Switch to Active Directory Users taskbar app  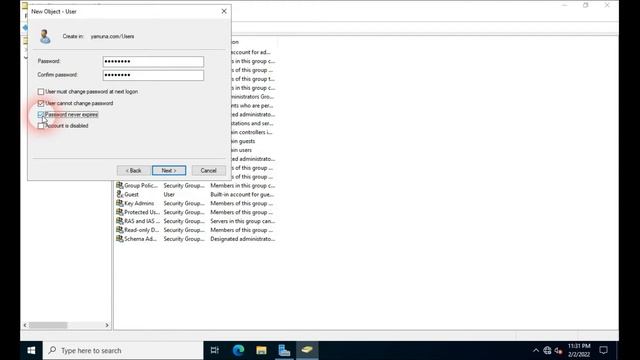pyautogui.click(x=307, y=350)
